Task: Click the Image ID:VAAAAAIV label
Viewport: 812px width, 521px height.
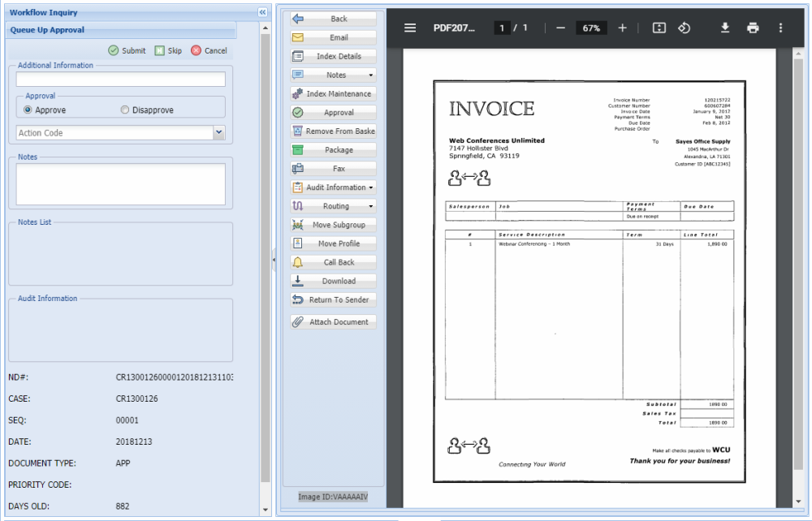Action: (x=333, y=497)
